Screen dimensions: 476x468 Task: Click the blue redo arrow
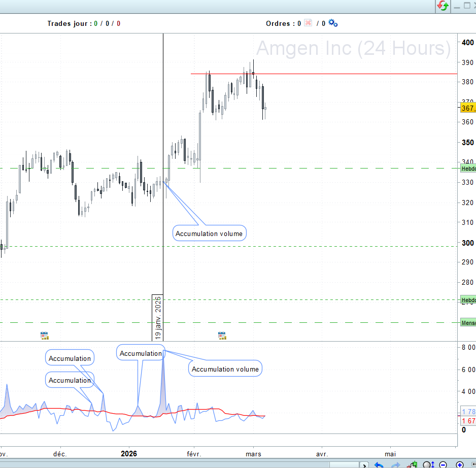click(395, 464)
